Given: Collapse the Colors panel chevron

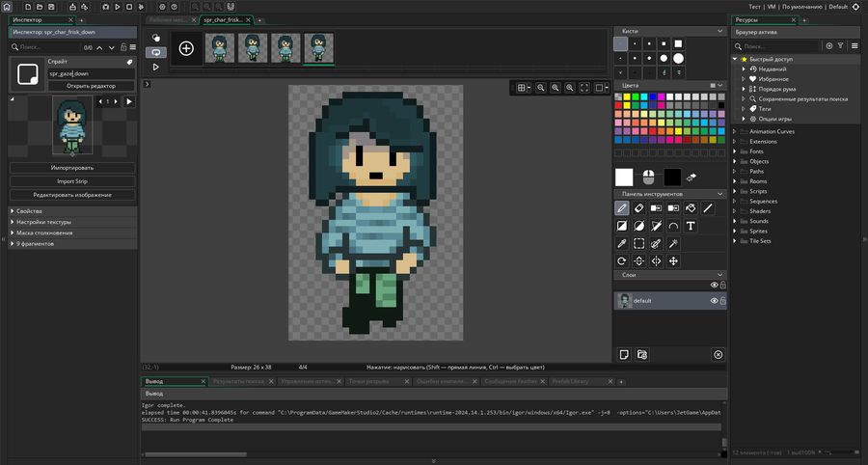Looking at the screenshot, I should [719, 86].
